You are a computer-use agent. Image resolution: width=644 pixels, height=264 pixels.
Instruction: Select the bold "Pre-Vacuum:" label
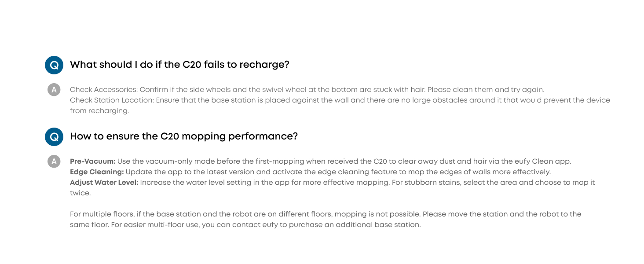pos(93,161)
